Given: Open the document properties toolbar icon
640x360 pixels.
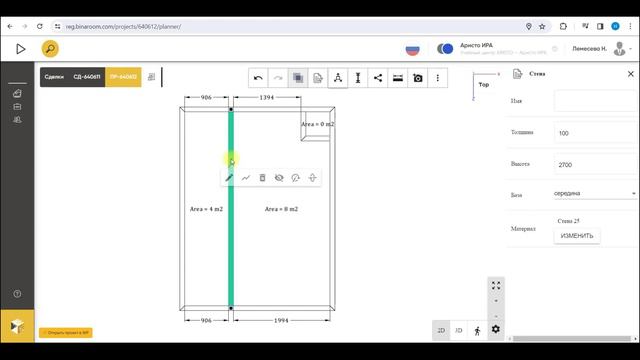Looking at the screenshot, I should click(x=318, y=78).
